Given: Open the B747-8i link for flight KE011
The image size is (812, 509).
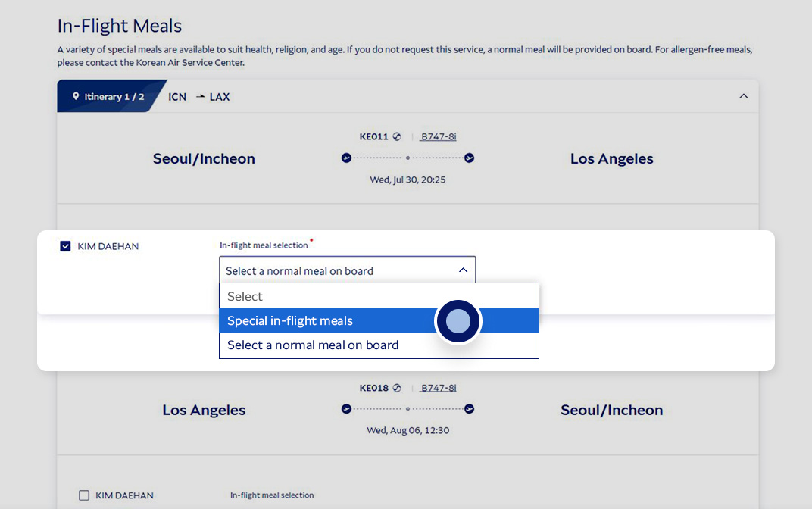Looking at the screenshot, I should (x=438, y=136).
